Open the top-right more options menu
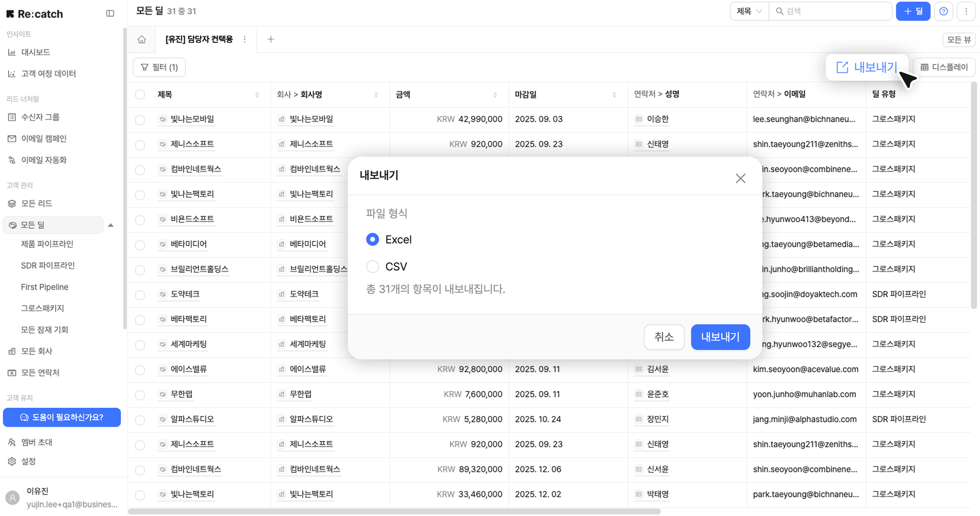Viewport: 980px width, 516px height. coord(966,12)
